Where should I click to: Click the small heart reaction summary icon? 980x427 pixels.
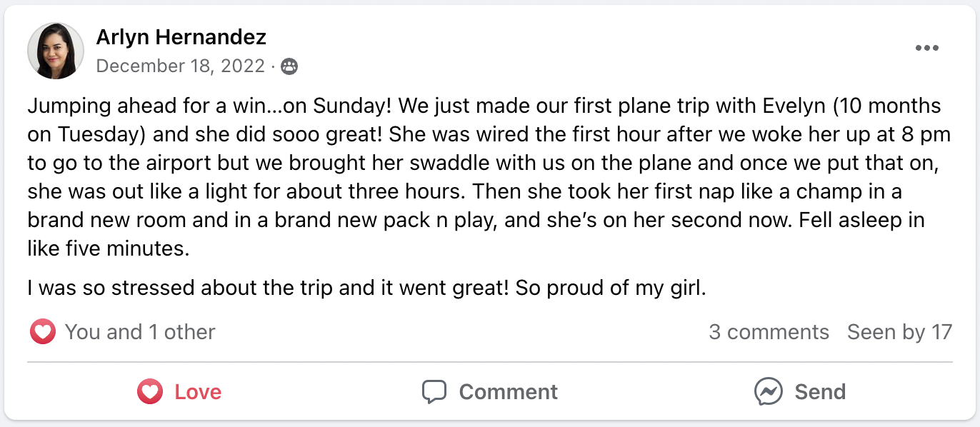pos(43,332)
